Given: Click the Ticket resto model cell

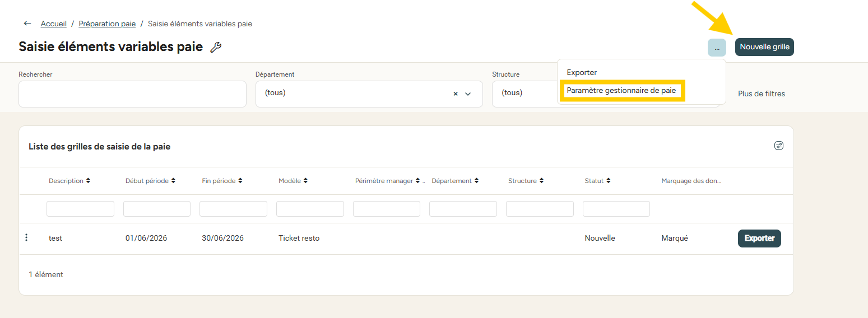Looking at the screenshot, I should [x=299, y=238].
